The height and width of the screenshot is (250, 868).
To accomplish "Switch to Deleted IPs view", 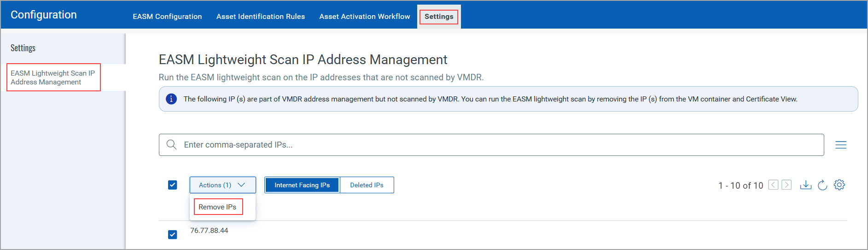I will [x=367, y=185].
